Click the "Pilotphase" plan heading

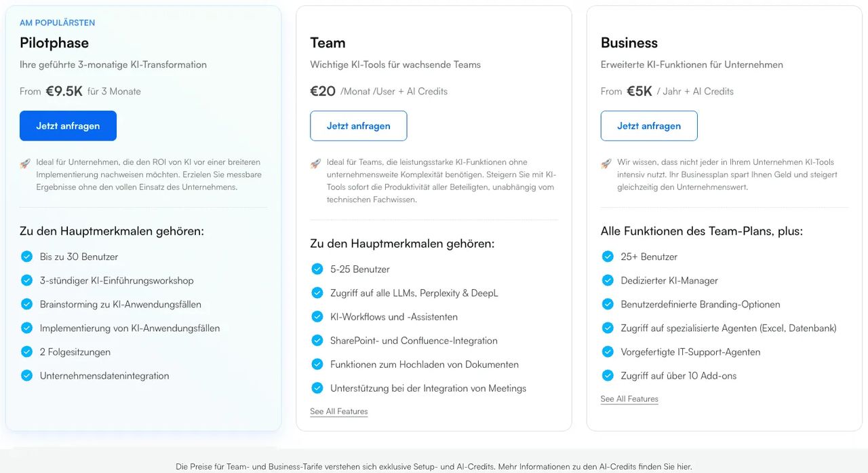coord(54,43)
